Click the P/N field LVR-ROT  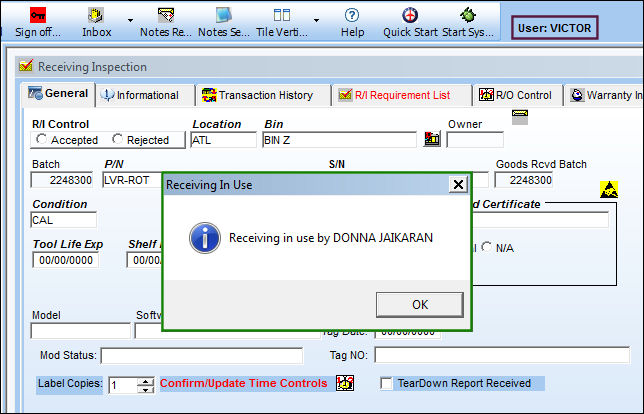[x=132, y=180]
